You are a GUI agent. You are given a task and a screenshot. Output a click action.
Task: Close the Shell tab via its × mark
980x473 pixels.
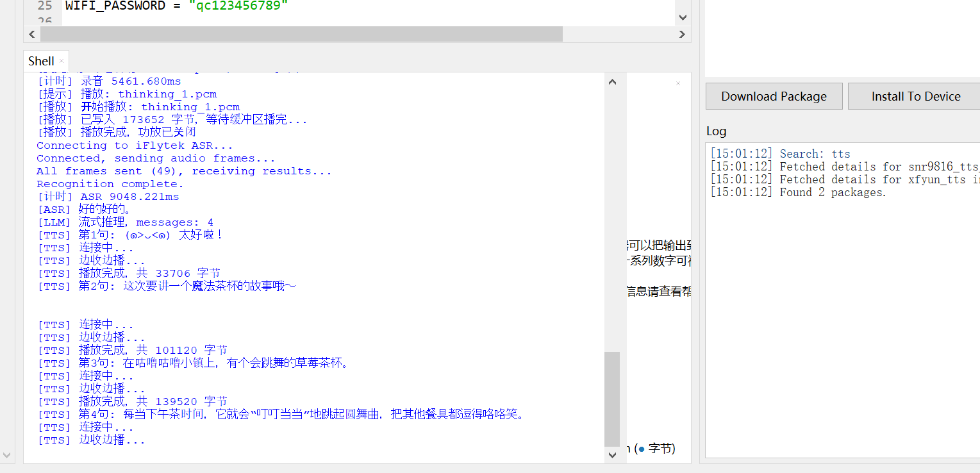coord(61,61)
